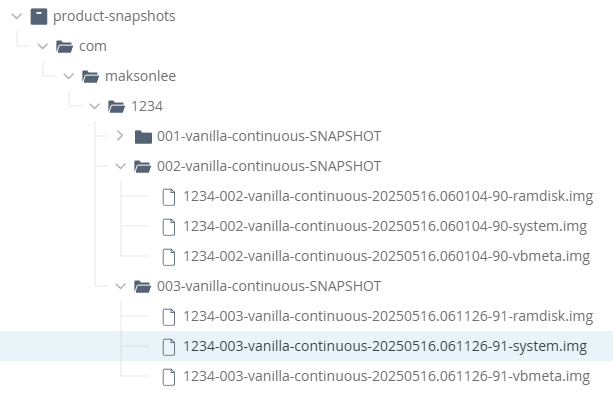Select 1234-003 061126-91-ramdisk.img file
Viewport: 613px width, 416px height.
click(x=388, y=316)
